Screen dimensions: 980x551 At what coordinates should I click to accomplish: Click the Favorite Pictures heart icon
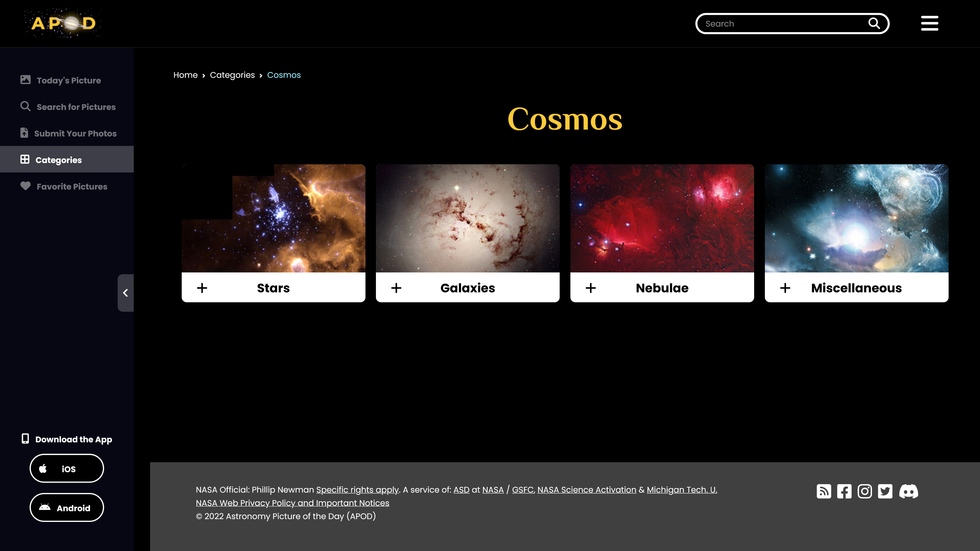[26, 186]
